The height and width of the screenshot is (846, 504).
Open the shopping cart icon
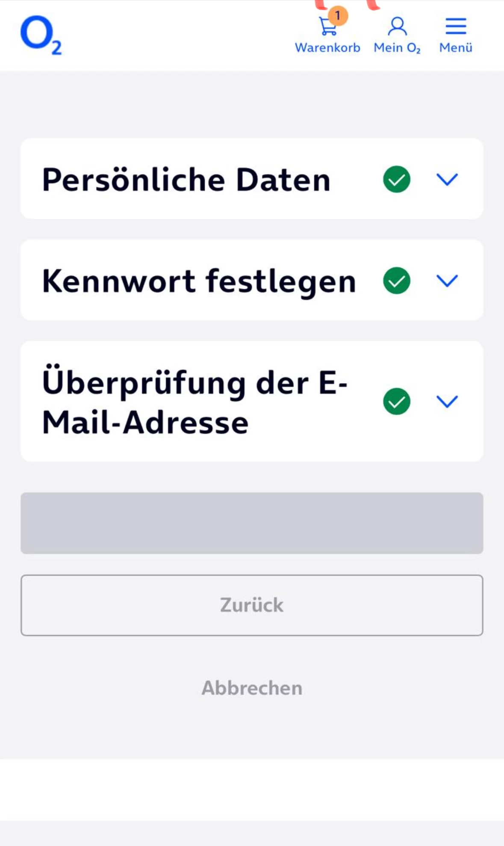(327, 27)
